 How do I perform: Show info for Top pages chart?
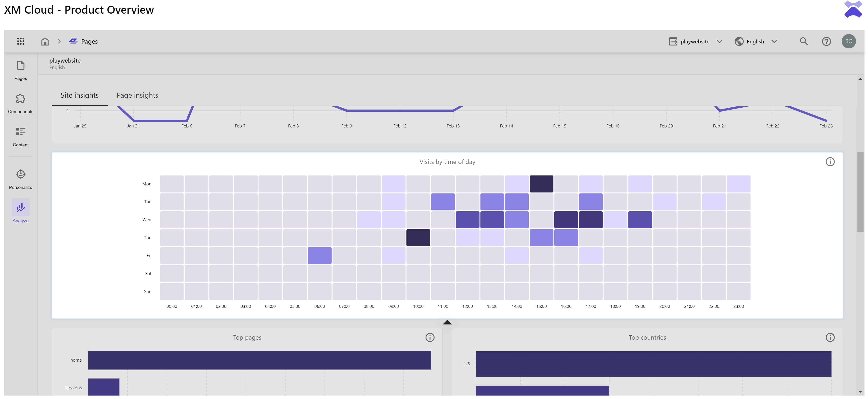click(430, 337)
